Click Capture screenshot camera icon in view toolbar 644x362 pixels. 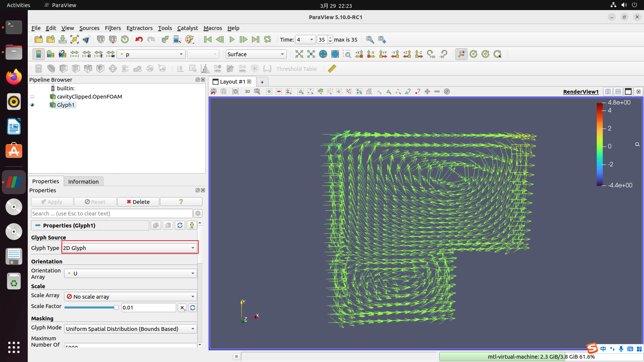[235, 91]
